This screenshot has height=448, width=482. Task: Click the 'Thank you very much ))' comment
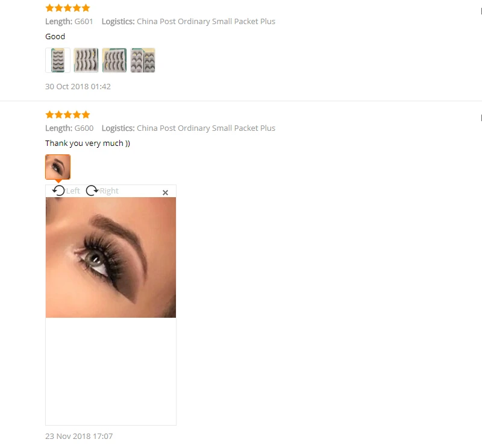coord(87,144)
